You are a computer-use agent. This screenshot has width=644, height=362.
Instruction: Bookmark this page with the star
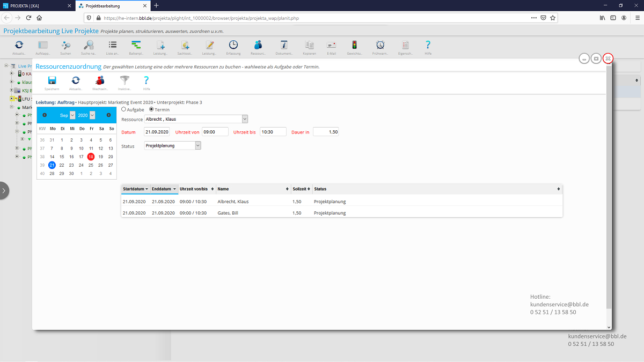coord(553,18)
